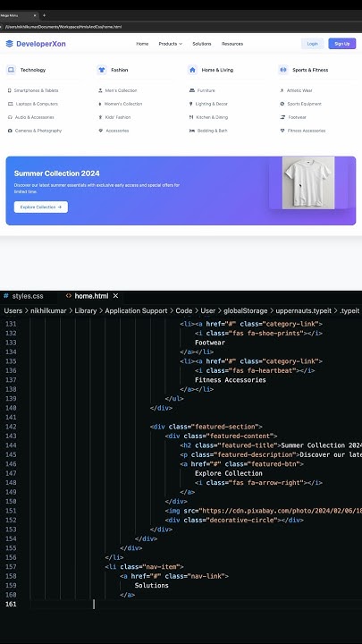Switch to the styles.css editor tab
The width and height of the screenshot is (362, 644).
(27, 296)
